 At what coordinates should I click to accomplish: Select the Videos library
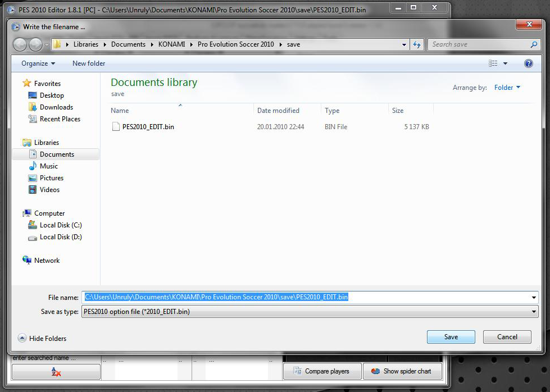[x=49, y=190]
